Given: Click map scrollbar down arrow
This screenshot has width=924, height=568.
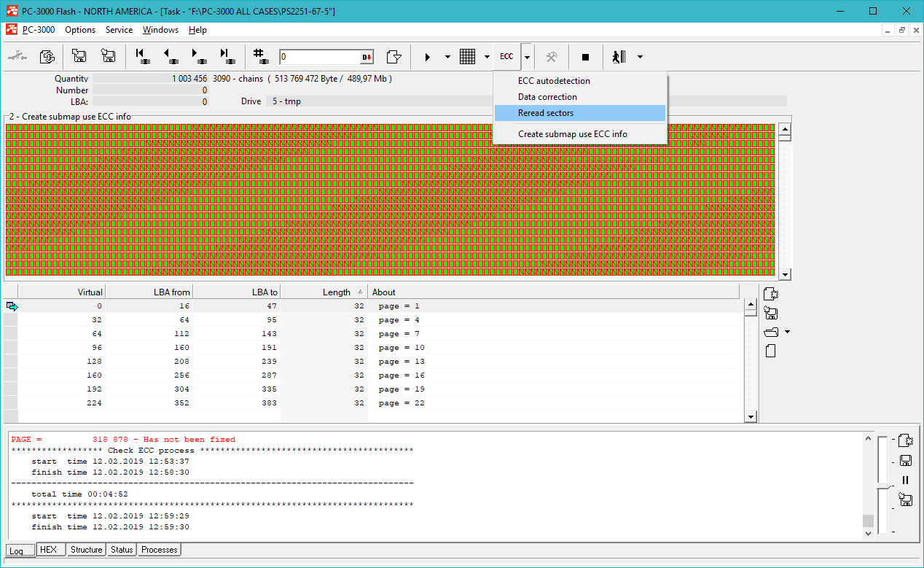Looking at the screenshot, I should [785, 275].
